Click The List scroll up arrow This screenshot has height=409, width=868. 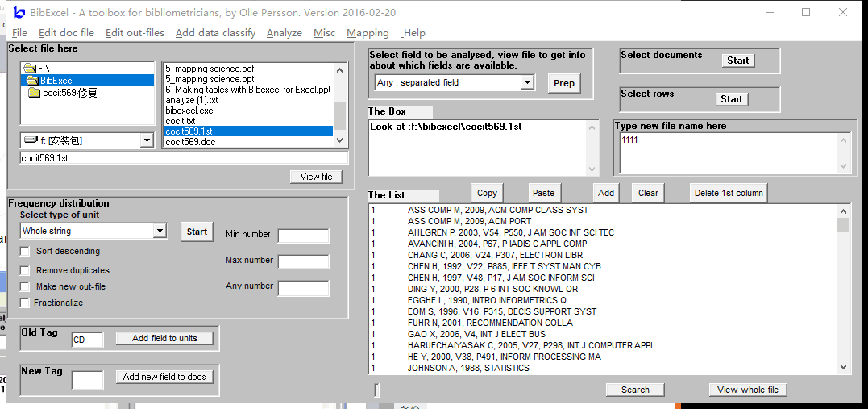(843, 211)
